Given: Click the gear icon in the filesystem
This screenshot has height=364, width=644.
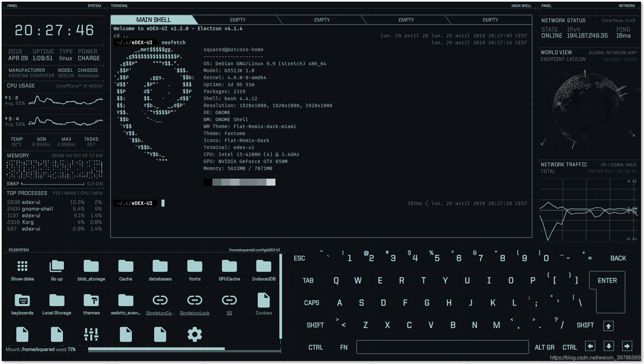Looking at the screenshot, I should [x=195, y=334].
